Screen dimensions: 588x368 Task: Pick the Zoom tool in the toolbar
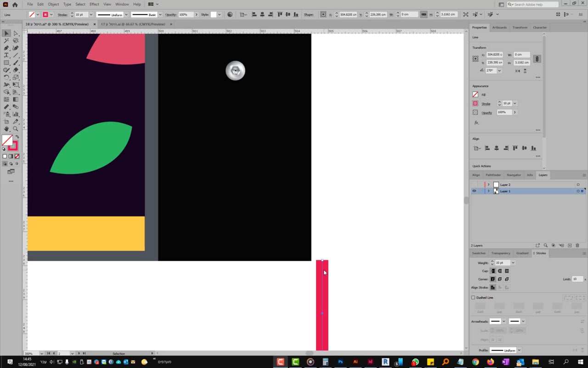[x=16, y=129]
